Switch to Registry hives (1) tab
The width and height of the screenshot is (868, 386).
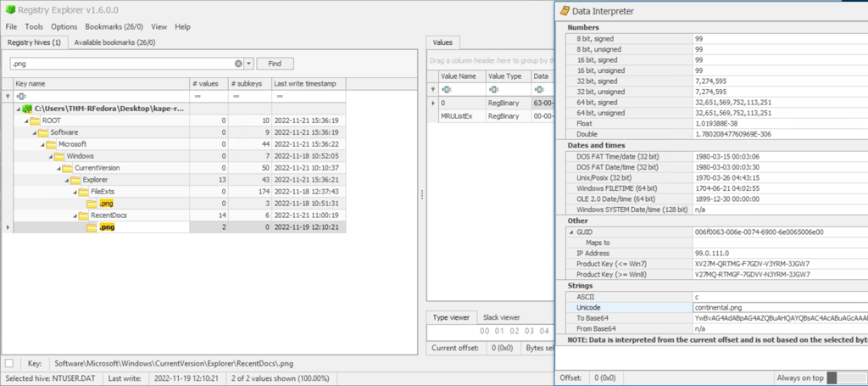pos(34,42)
